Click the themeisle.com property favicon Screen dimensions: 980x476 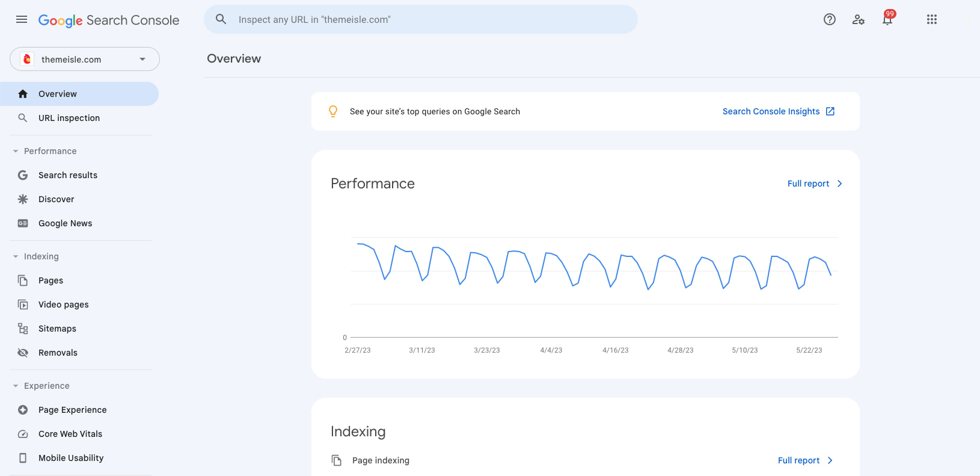tap(27, 59)
